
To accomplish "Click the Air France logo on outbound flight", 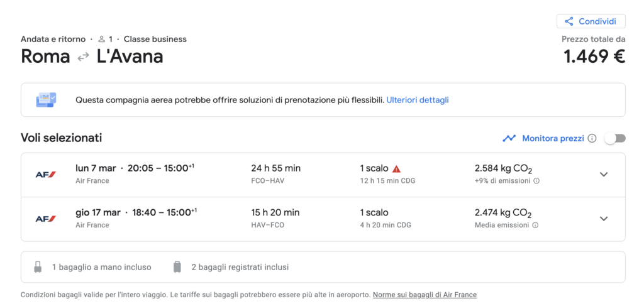I will tap(45, 174).
